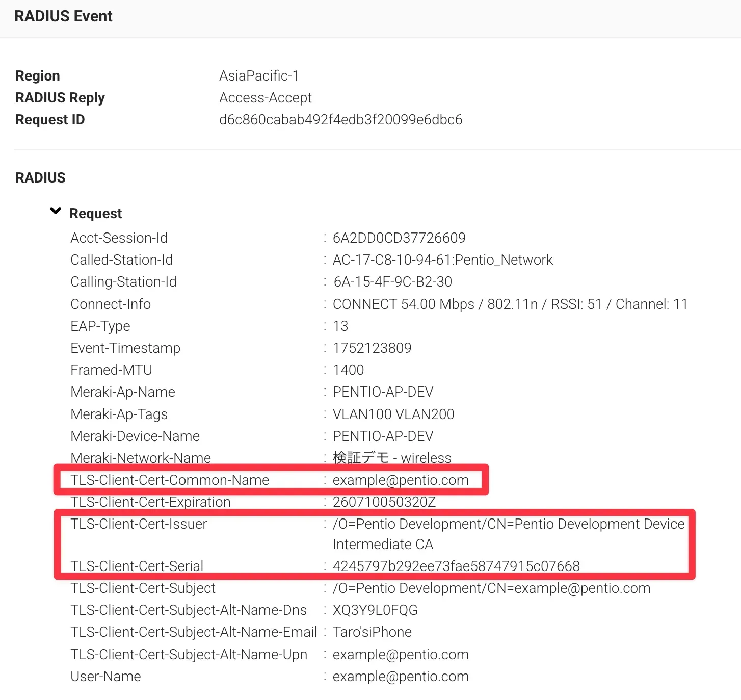Click the RADIUS Event page title
This screenshot has height=700, width=741.
click(63, 16)
